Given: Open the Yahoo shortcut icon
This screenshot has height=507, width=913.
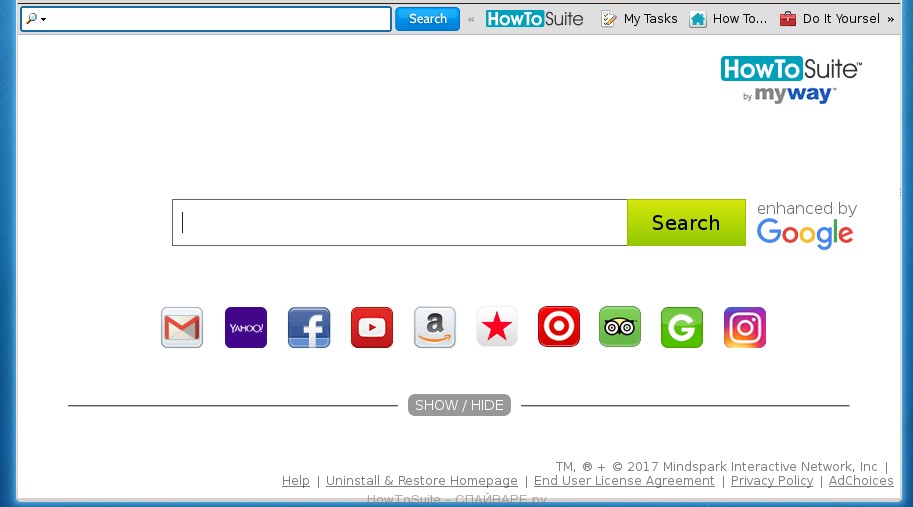Looking at the screenshot, I should [x=246, y=328].
